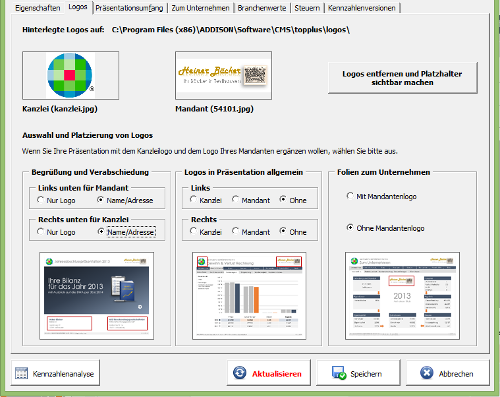Open the Präsentationsumfang tab
The height and width of the screenshot is (397, 500).
[129, 8]
